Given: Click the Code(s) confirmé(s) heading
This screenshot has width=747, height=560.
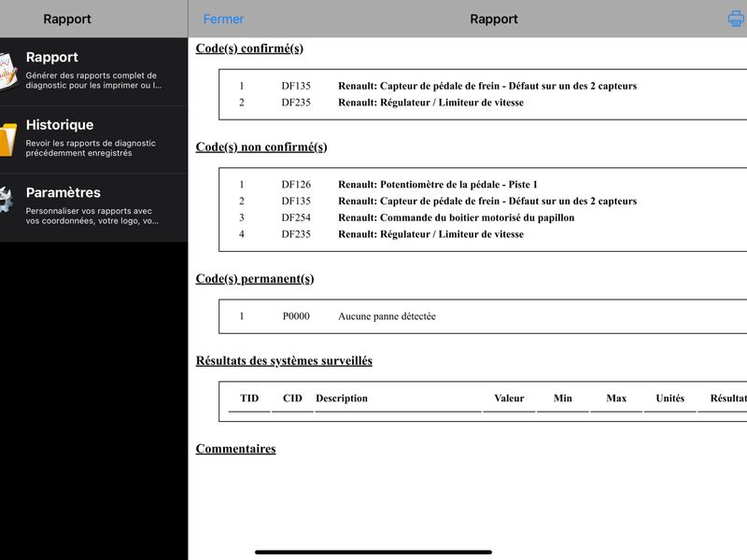Looking at the screenshot, I should click(249, 49).
